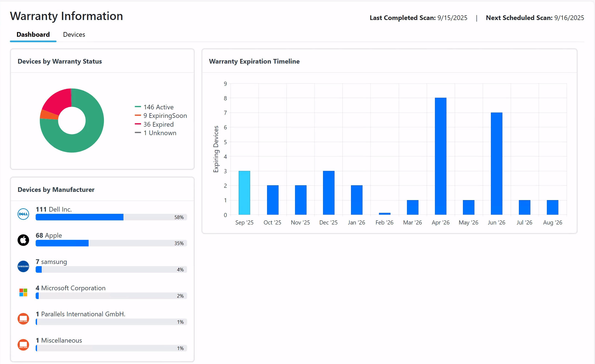
Task: Click the Samsung logo icon
Action: [x=23, y=266]
